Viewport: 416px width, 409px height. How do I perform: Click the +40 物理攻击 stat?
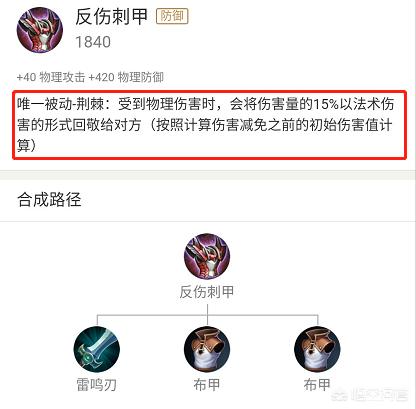[x=51, y=77]
